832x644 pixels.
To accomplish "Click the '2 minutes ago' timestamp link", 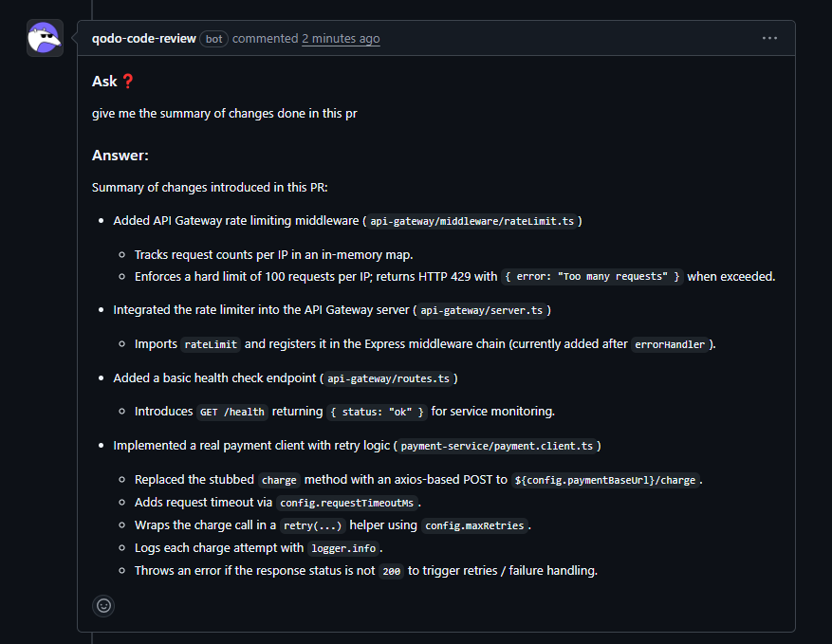I will (x=341, y=39).
